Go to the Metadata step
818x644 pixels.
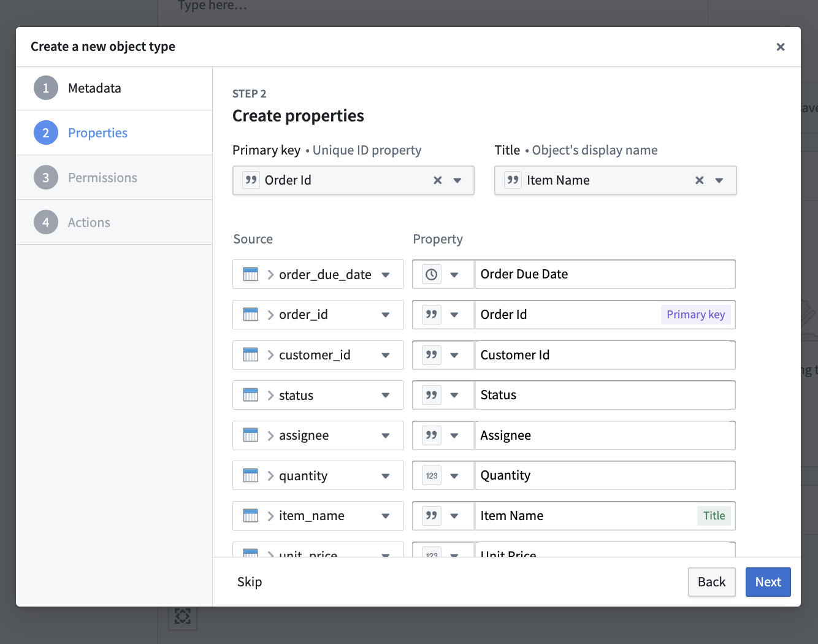(x=94, y=88)
